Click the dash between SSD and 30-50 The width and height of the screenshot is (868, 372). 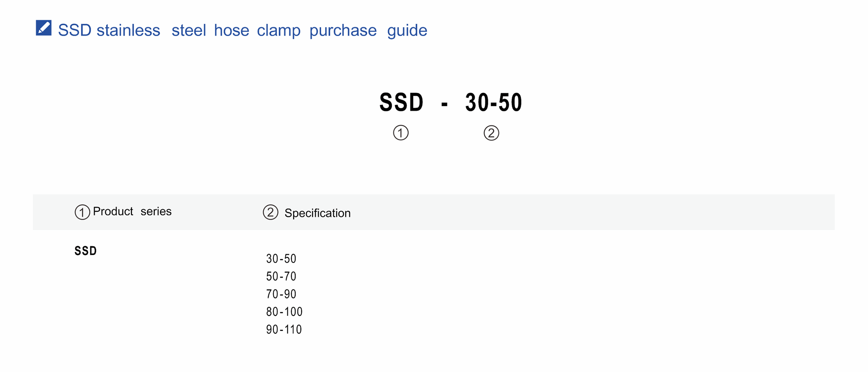pos(445,104)
